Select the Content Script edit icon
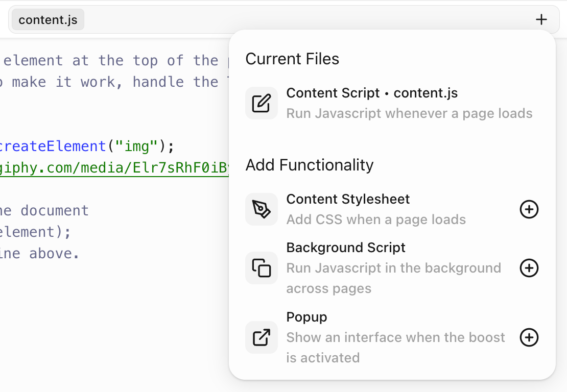This screenshot has width=567, height=392. (x=262, y=103)
